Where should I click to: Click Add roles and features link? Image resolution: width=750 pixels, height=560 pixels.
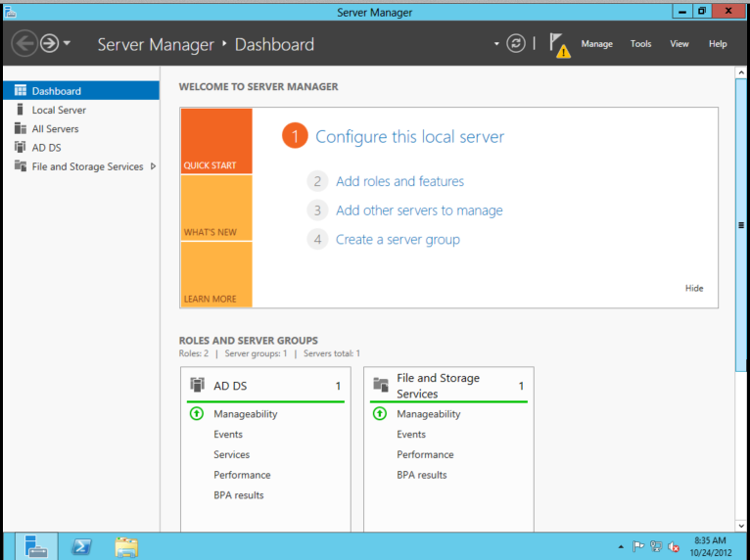tap(399, 181)
